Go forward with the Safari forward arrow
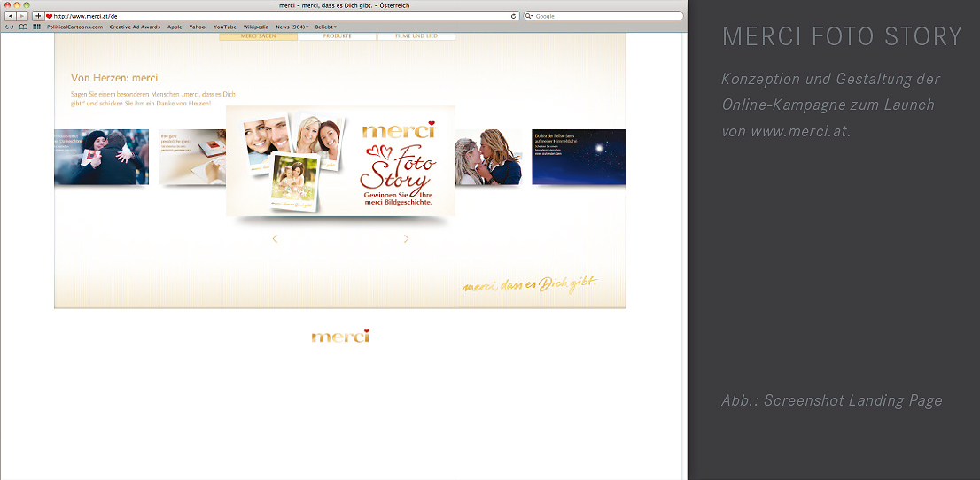 tap(22, 16)
